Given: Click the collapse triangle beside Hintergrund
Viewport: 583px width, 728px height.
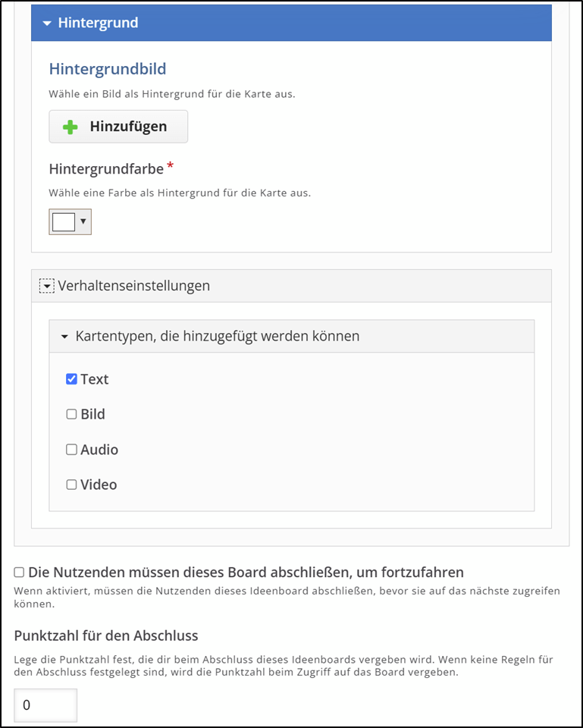Looking at the screenshot, I should coord(48,23).
